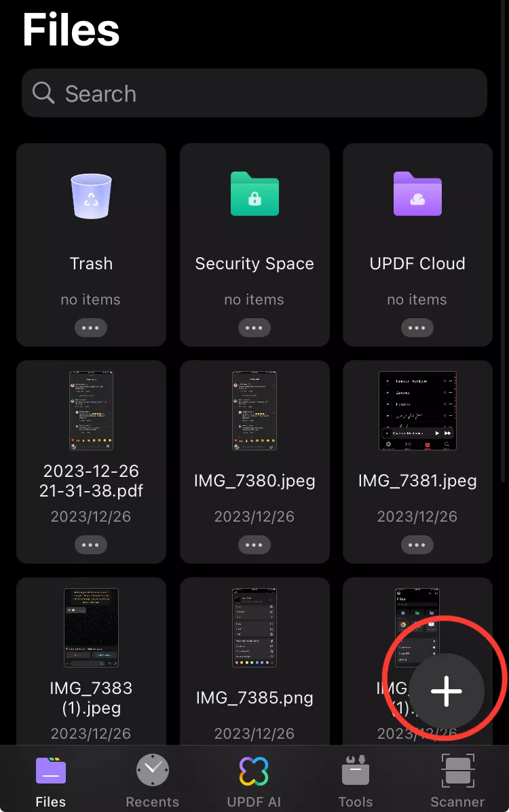Open the IMG_7383 (1).jpeg thumbnail
This screenshot has width=509, height=812.
(x=91, y=627)
